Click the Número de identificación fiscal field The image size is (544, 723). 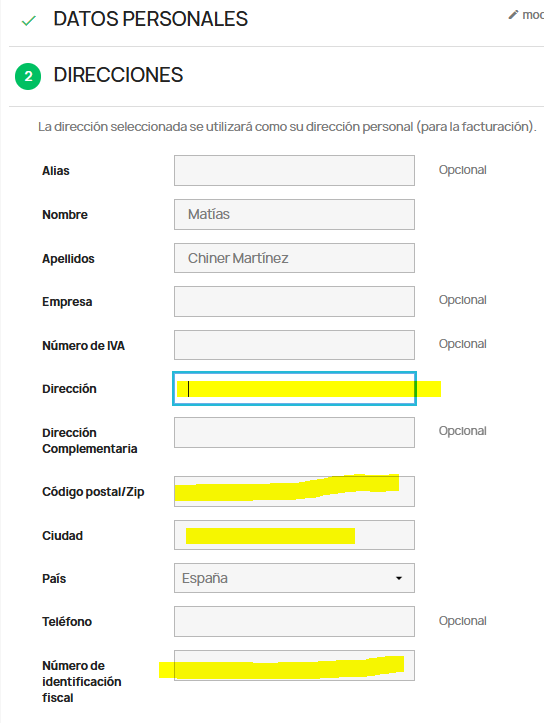point(294,665)
